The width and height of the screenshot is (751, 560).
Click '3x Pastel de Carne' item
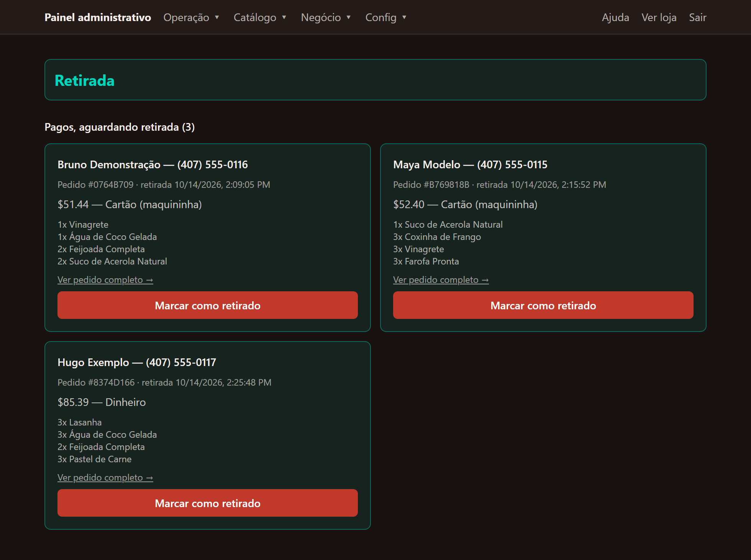tap(94, 459)
